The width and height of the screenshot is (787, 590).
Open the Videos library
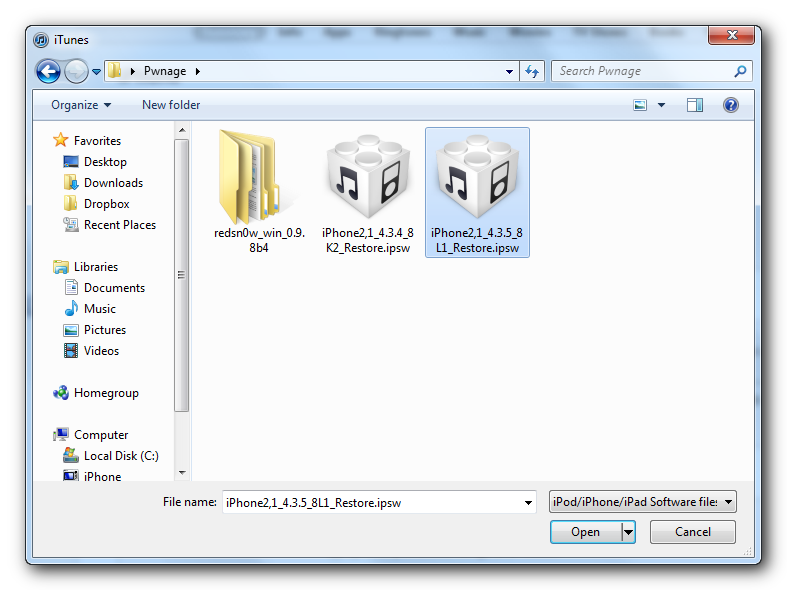pos(101,351)
